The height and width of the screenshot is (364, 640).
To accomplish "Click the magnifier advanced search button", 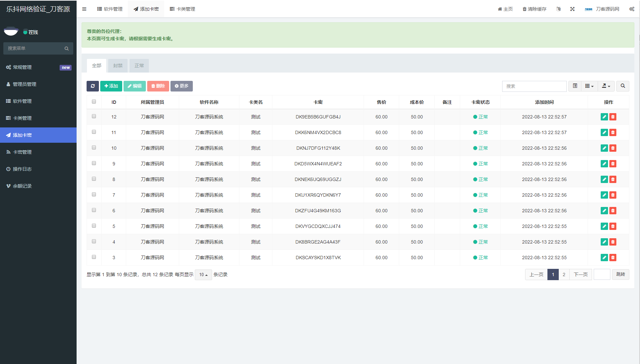I will (x=622, y=86).
